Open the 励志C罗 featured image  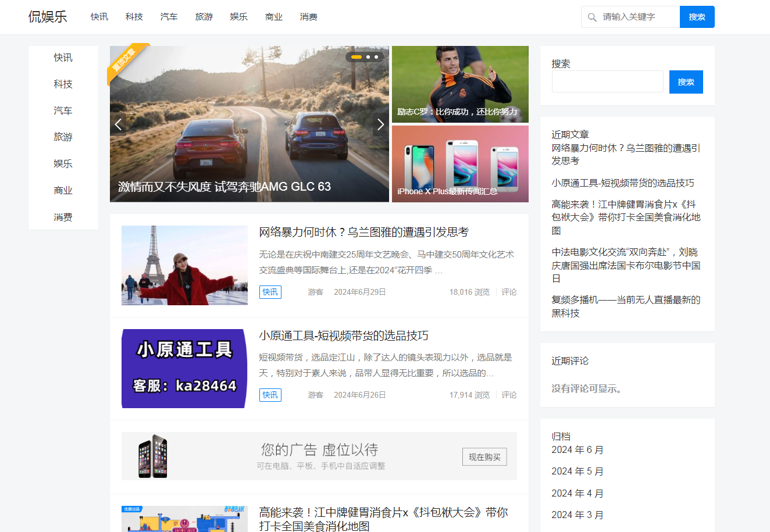(460, 84)
